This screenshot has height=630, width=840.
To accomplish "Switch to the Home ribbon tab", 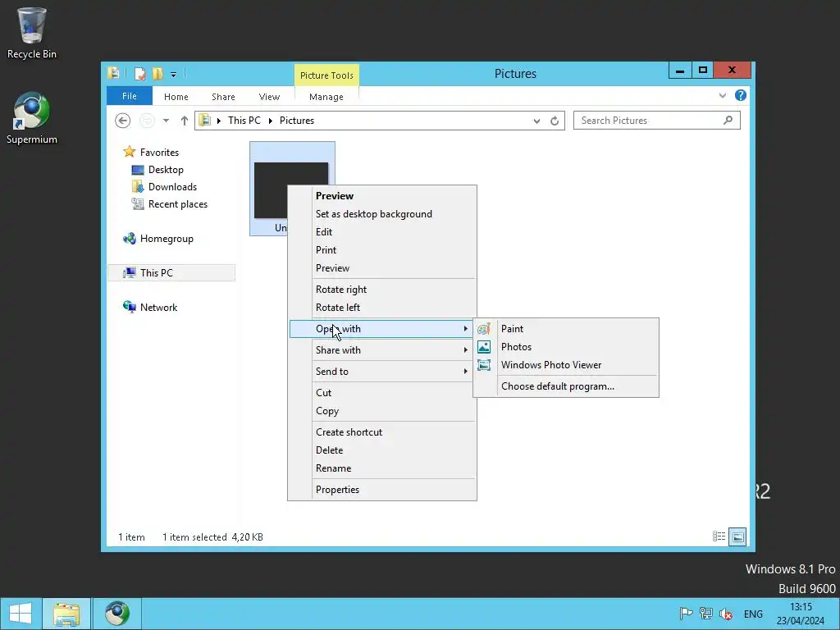I will pos(176,97).
